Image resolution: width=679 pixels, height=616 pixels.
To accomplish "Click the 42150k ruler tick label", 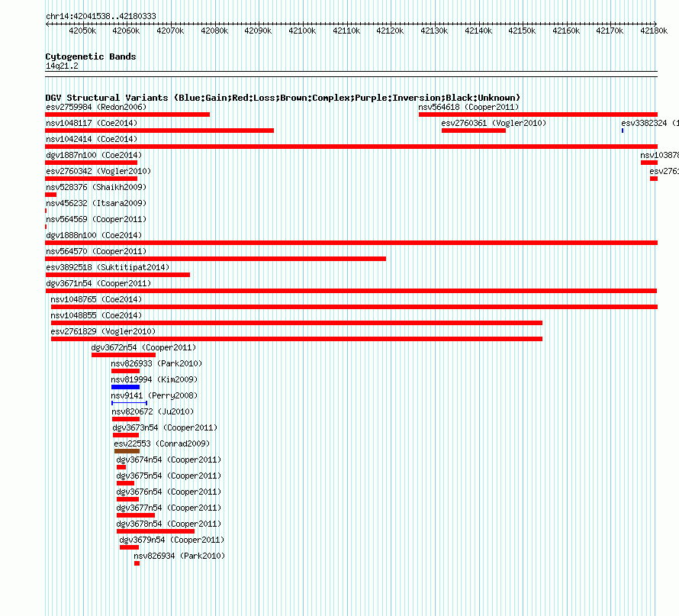I will 522,31.
